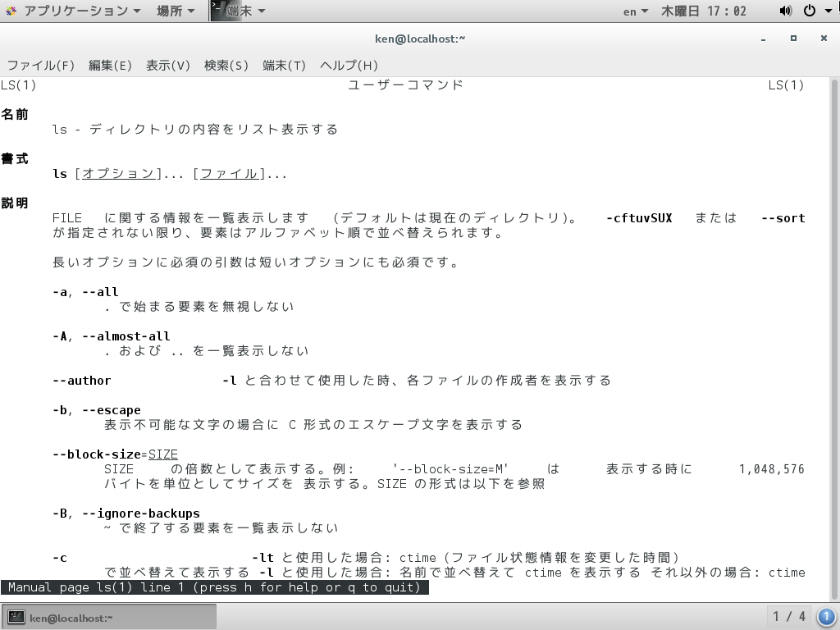
Task: Click the ユーザーコマンド header text
Action: [405, 84]
